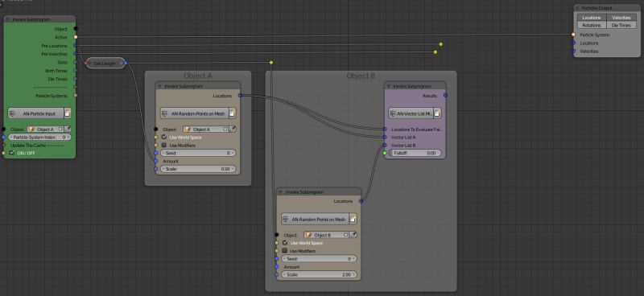The image size is (644, 296).
Task: Adjust the Falloff 0.00 slider
Action: click(415, 153)
